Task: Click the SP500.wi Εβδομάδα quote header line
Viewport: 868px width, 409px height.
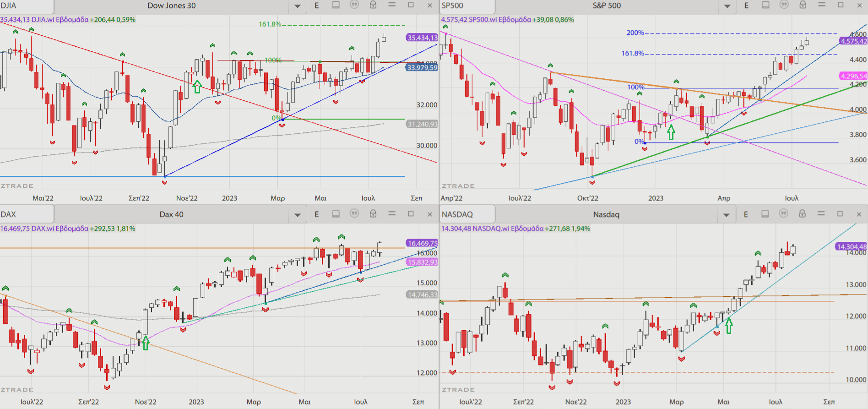Action: pyautogui.click(x=507, y=20)
